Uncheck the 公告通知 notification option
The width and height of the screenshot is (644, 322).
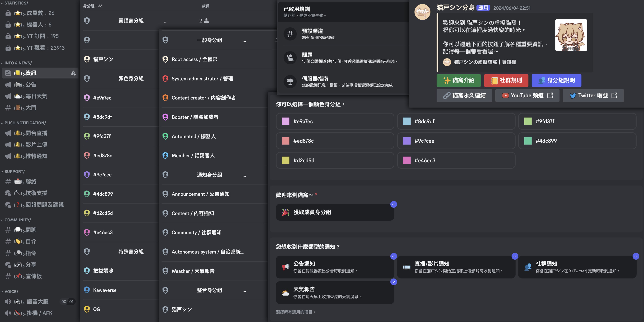click(335, 267)
